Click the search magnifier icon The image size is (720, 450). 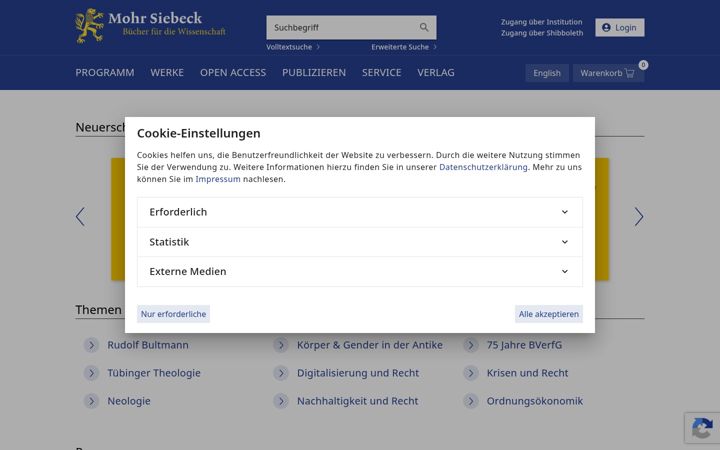coord(424,28)
